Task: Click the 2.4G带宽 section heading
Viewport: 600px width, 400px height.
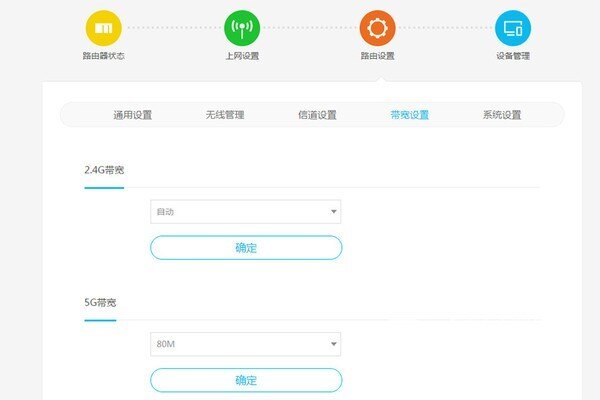Action: click(x=104, y=170)
